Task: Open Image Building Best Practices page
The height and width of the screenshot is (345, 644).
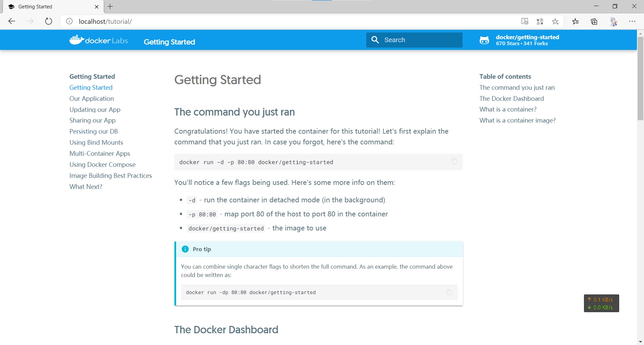Action: [111, 176]
